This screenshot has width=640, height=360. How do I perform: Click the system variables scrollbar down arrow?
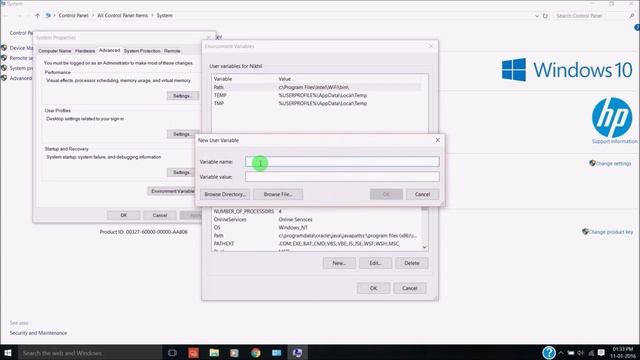pyautogui.click(x=424, y=247)
